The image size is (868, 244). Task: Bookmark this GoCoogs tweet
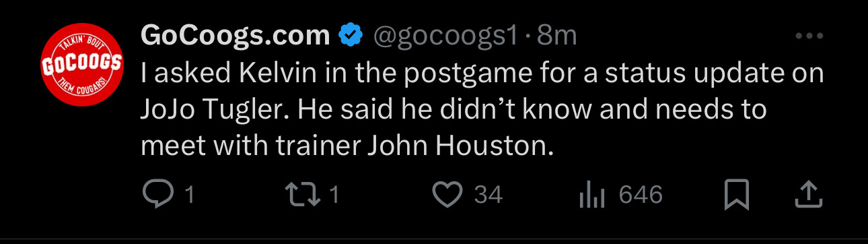click(x=736, y=195)
